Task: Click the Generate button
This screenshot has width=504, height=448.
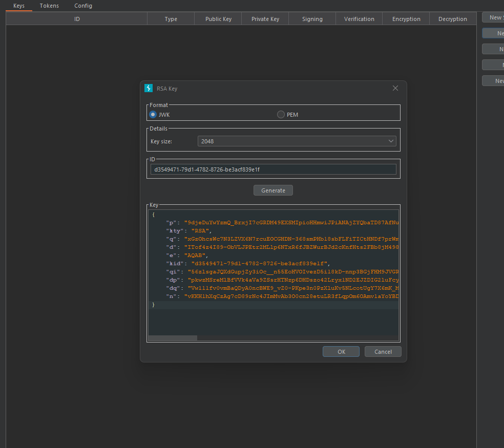Action: [273, 190]
